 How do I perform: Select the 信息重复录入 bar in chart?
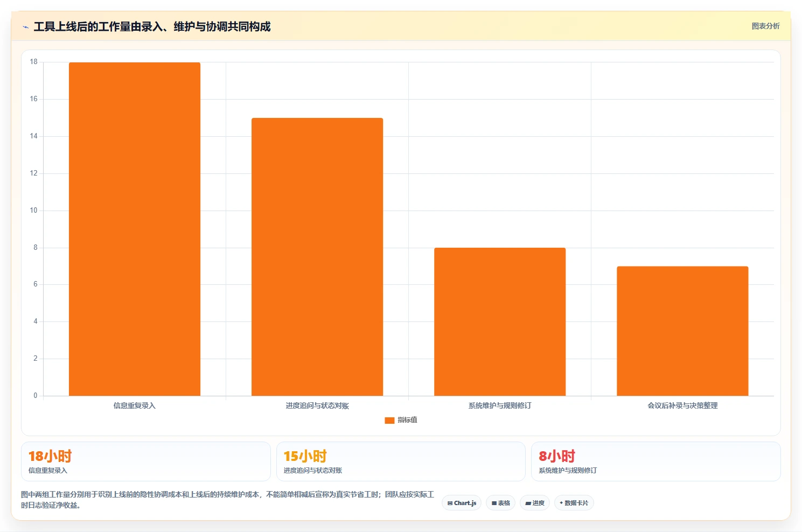pyautogui.click(x=135, y=229)
